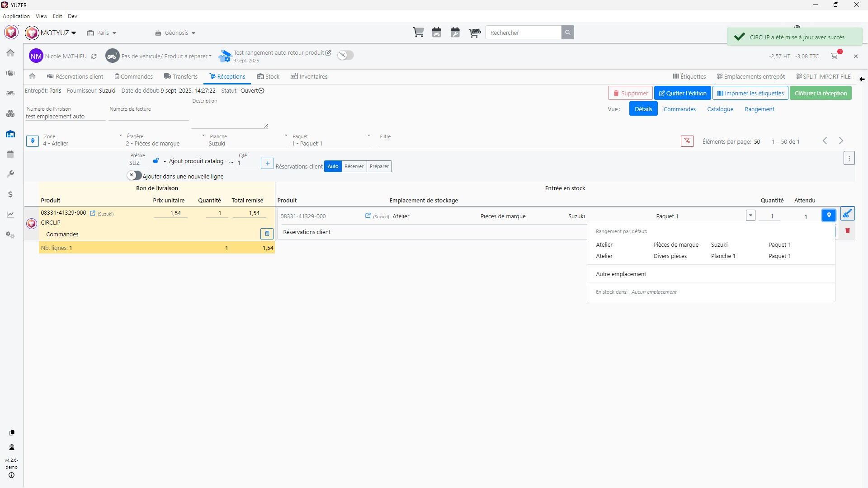Click the Numéro de facture input field
Image resolution: width=868 pixels, height=488 pixels.
point(148,117)
